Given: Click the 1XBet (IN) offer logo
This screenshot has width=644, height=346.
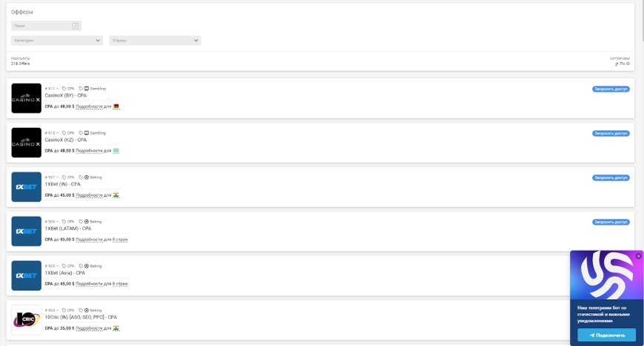Looking at the screenshot, I should [27, 187].
